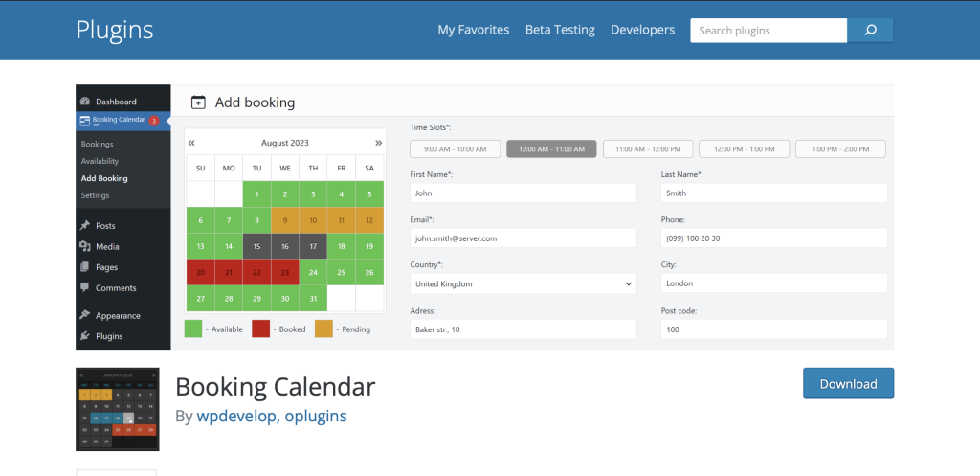Screen dimensions: 980x476
Task: Click the Comments sidebar label
Action: (x=116, y=288)
